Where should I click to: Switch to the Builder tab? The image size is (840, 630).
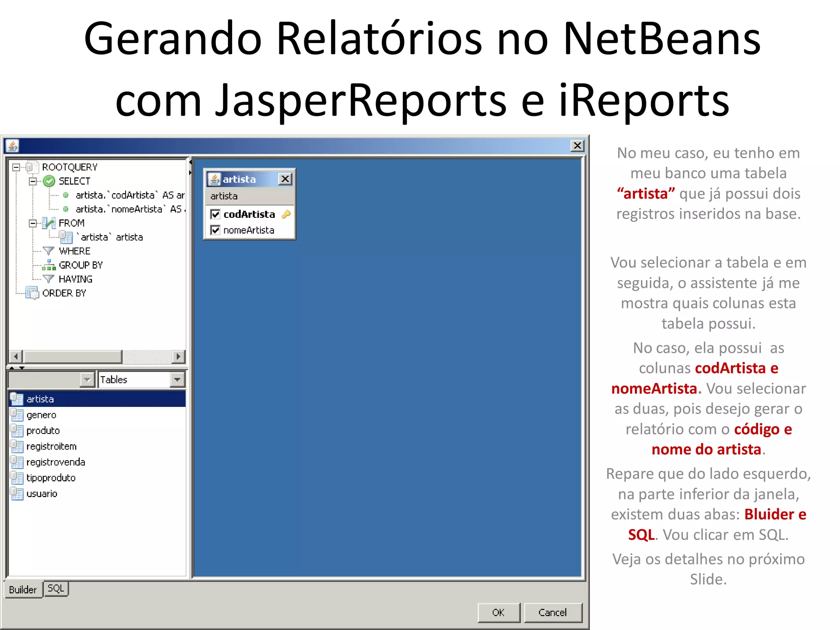[23, 589]
